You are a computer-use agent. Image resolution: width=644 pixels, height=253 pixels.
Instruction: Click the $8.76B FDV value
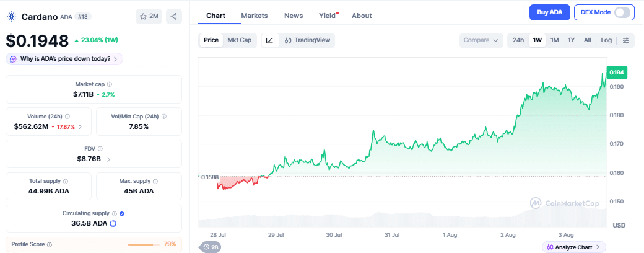point(89,159)
